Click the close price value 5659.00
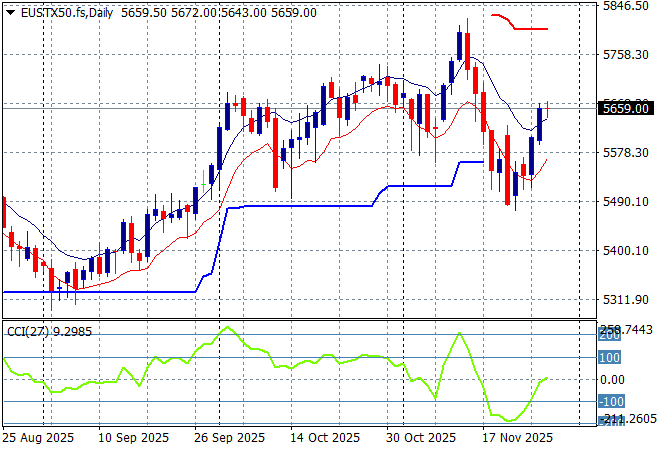Image resolution: width=660 pixels, height=450 pixels. [293, 13]
